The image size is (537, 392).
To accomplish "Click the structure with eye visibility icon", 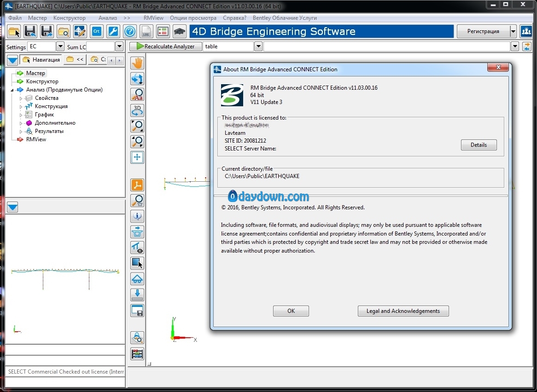I will coord(137,248).
